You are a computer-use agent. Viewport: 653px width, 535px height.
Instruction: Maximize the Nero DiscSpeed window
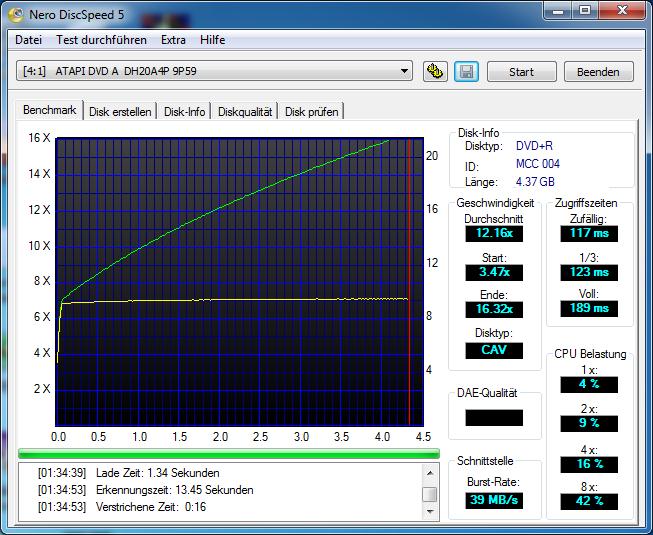tap(585, 11)
